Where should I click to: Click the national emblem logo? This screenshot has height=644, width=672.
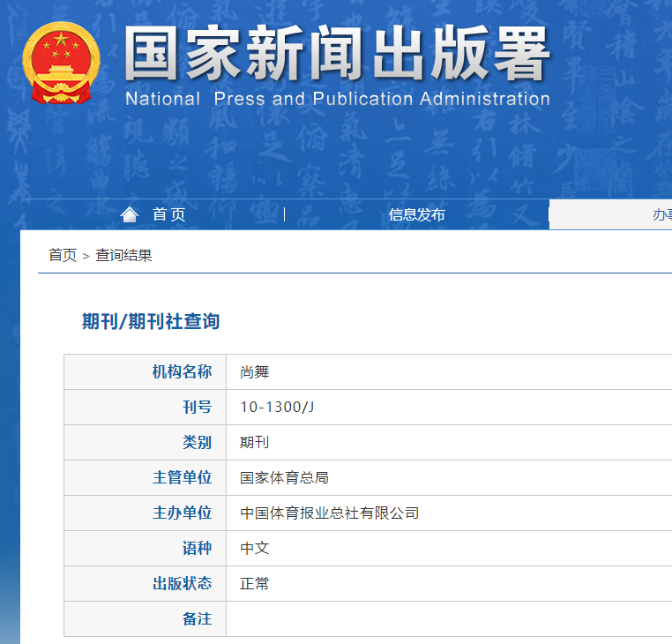point(61,64)
